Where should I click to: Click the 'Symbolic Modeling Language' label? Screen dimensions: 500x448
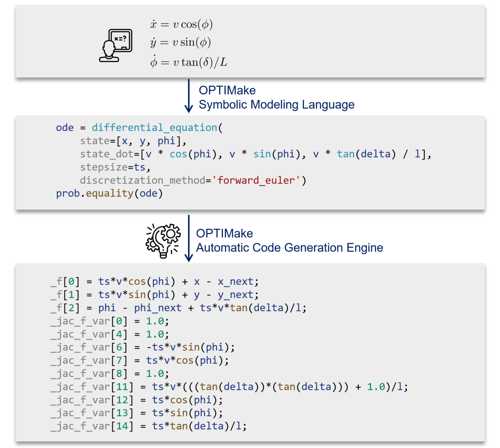click(x=276, y=105)
